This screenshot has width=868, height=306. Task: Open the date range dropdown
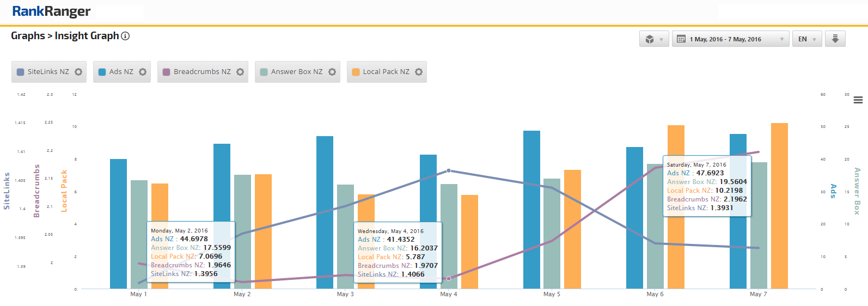pyautogui.click(x=731, y=39)
